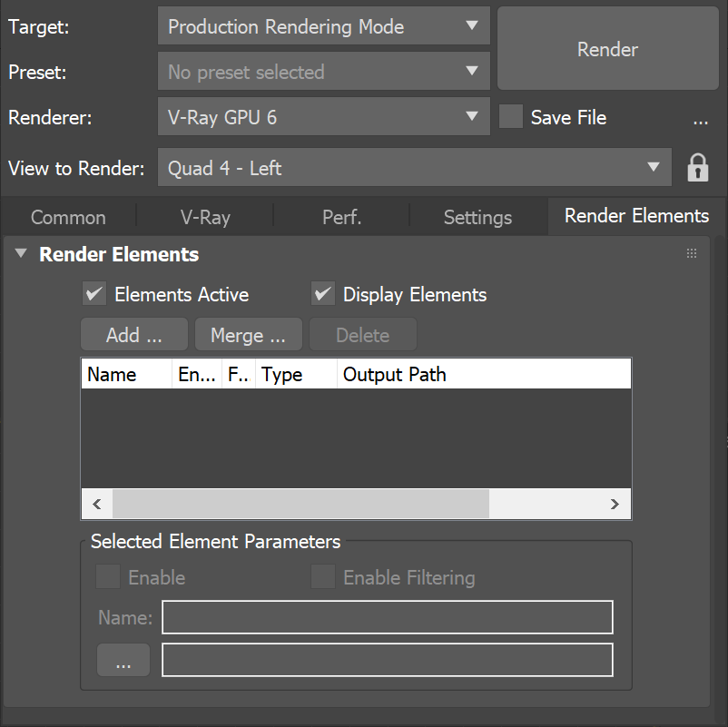Click the element Name input field
The image size is (728, 727).
coord(387,617)
